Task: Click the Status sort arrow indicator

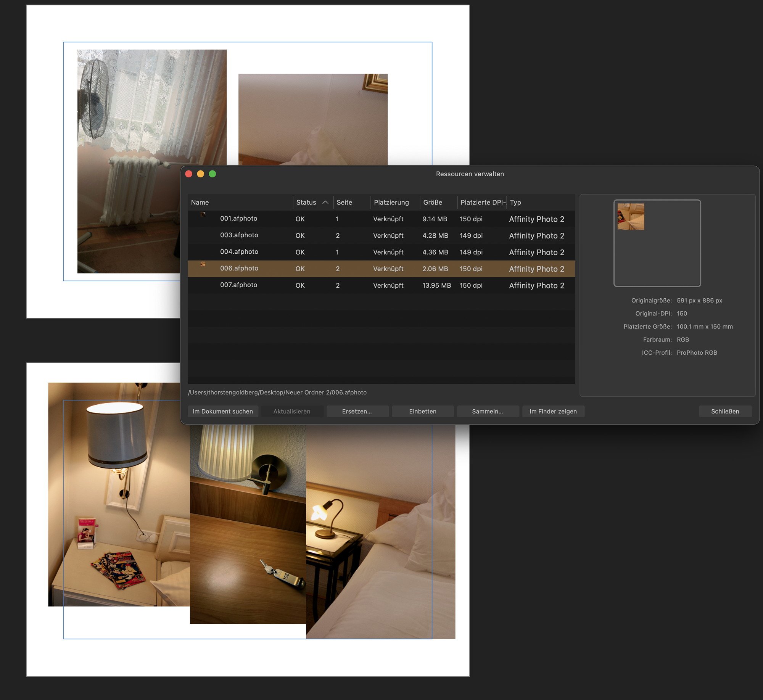Action: coord(325,202)
